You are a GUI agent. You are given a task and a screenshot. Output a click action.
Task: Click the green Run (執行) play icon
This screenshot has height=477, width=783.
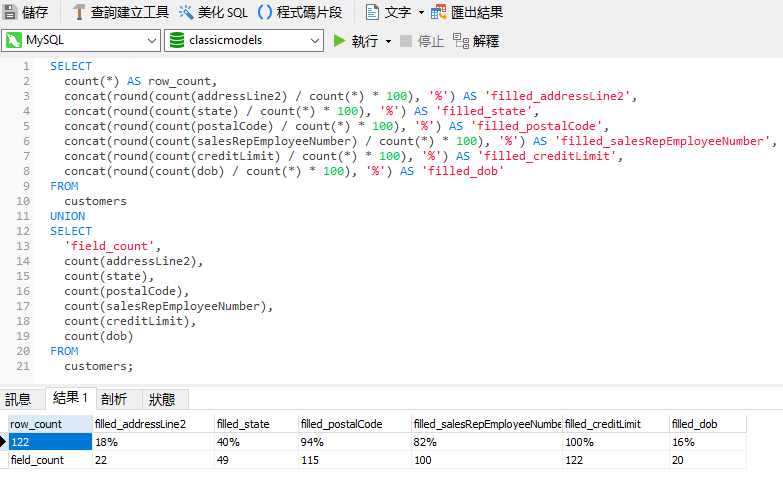tap(340, 40)
